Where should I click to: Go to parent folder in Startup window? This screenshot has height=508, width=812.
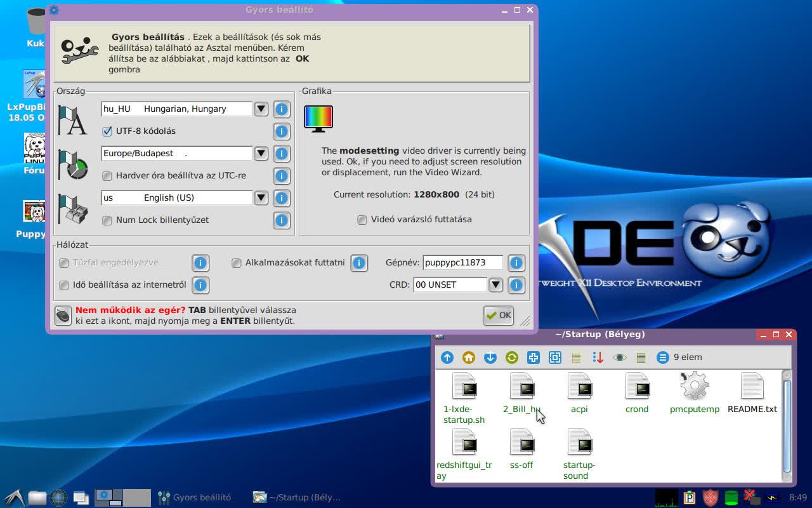pyautogui.click(x=447, y=358)
